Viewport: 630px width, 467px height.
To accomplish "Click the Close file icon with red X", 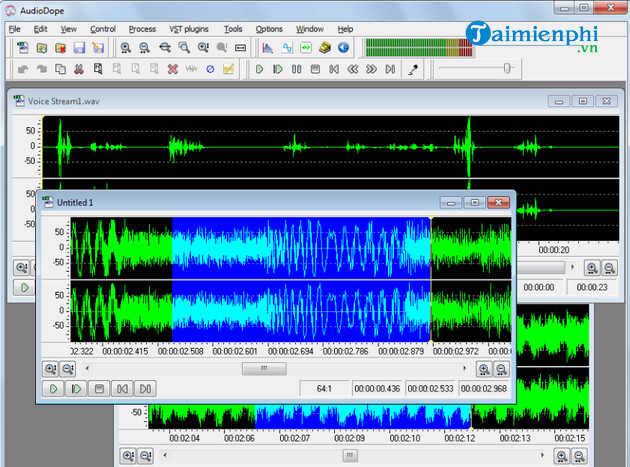I will pos(61,48).
